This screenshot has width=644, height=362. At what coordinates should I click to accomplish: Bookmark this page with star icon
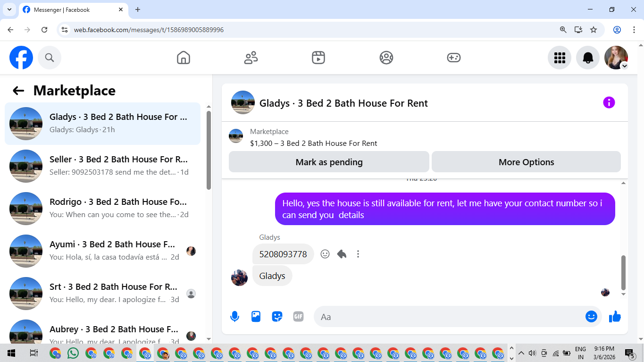(594, 30)
